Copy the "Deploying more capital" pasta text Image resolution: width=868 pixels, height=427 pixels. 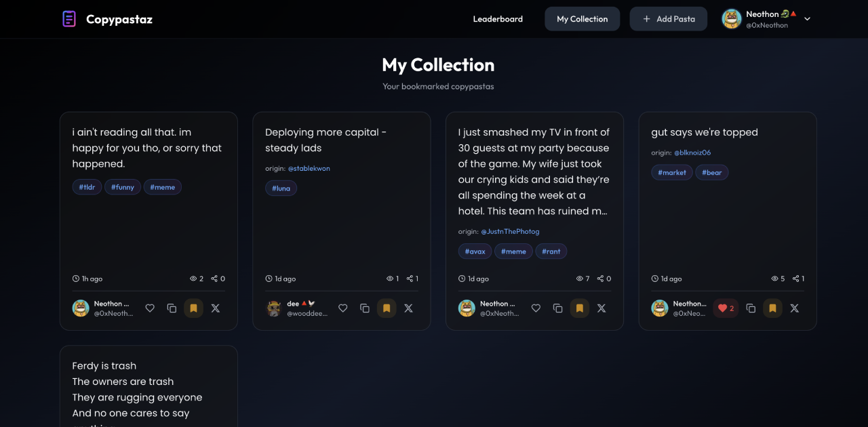point(365,308)
